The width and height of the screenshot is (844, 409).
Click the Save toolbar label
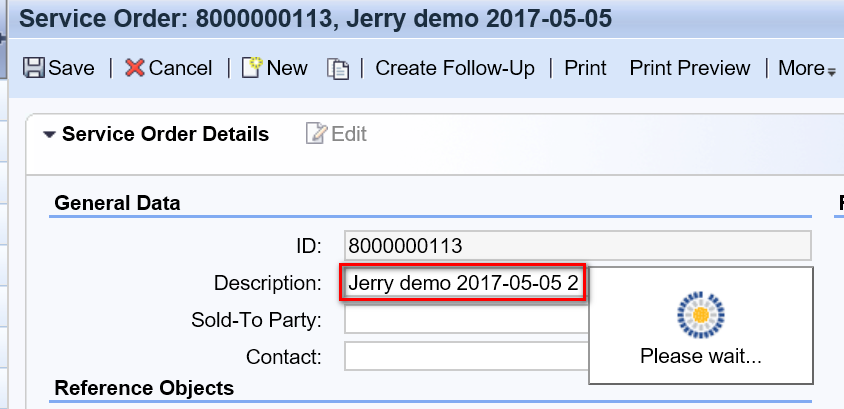tap(71, 68)
